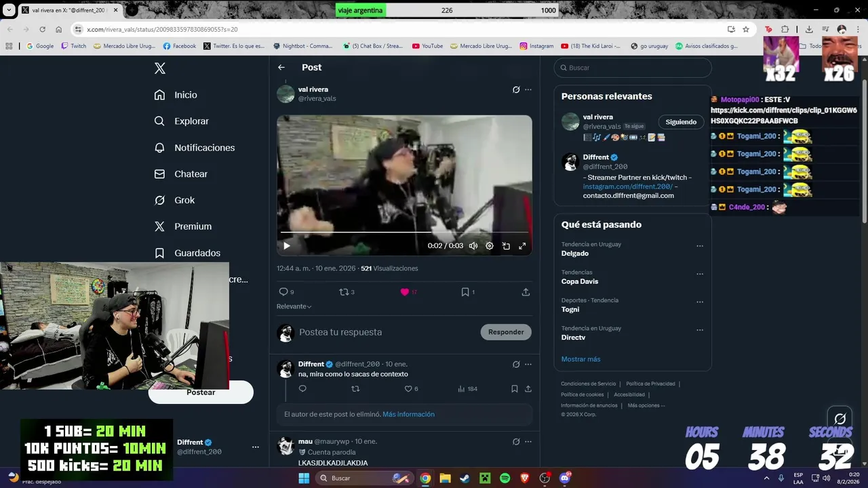Open Discord from the taskbar

(x=565, y=478)
